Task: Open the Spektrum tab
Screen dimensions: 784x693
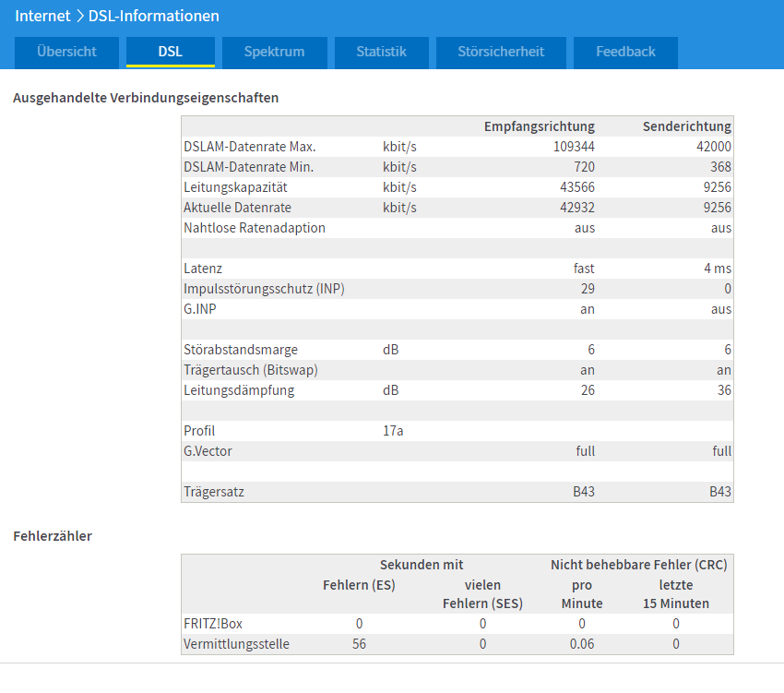Action: [275, 52]
